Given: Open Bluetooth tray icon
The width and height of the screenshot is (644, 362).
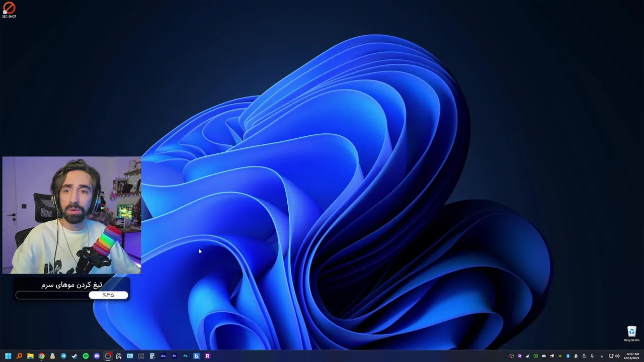Looking at the screenshot, I should 568,356.
